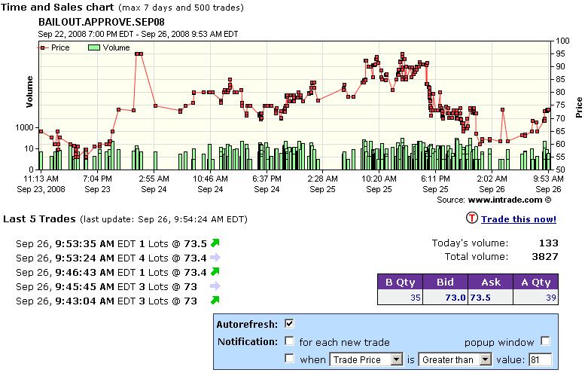The height and width of the screenshot is (385, 588).
Task: Click the green up arrow for the 9:53:35 AM trade
Action: 215,243
